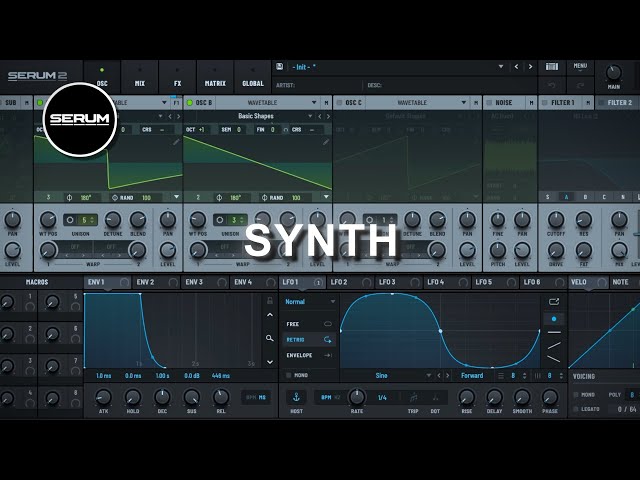Screen dimensions: 640x480
Task: Click the save preset disk icon
Action: pos(280,67)
